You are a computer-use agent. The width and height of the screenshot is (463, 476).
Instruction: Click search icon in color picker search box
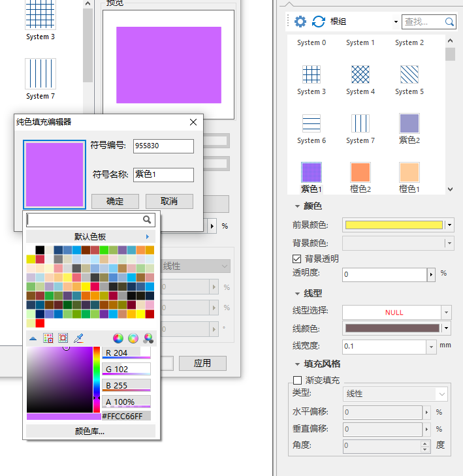(x=147, y=219)
